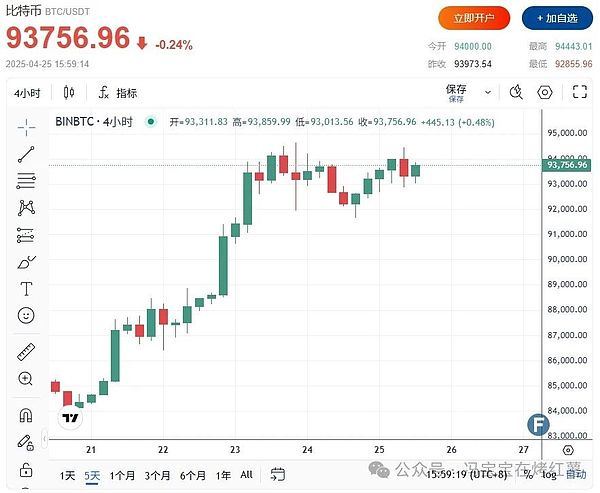Click the 立即开户 button
The width and height of the screenshot is (600, 493).
click(474, 17)
